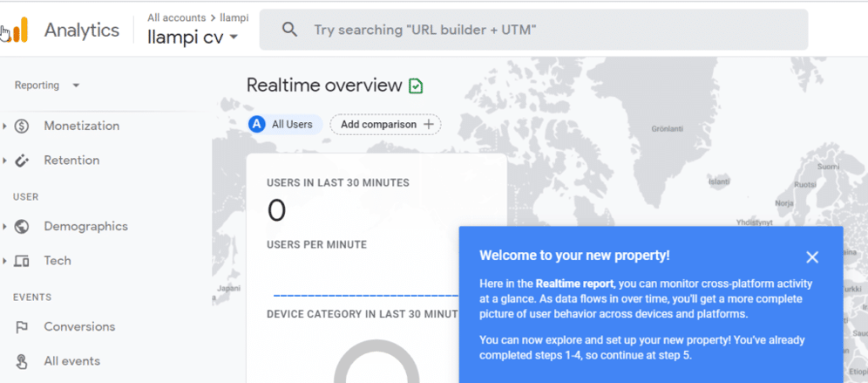Expand the Tech section arrow
868x383 pixels.
[x=4, y=261]
